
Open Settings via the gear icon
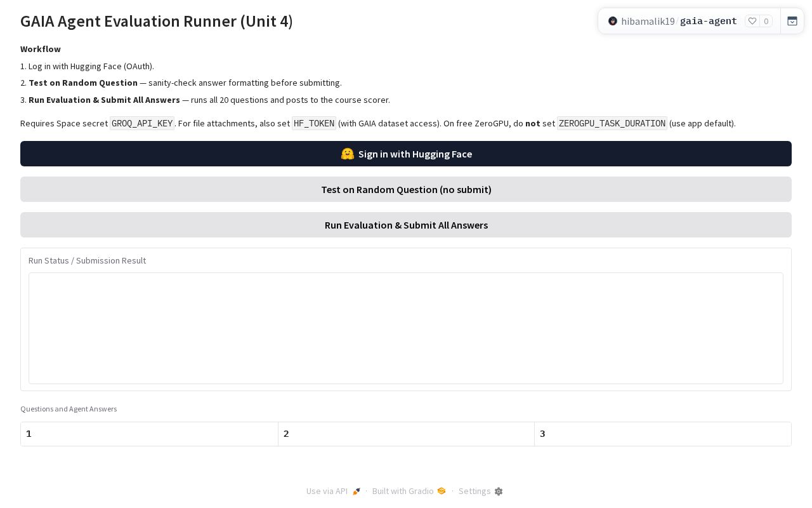pyautogui.click(x=499, y=491)
